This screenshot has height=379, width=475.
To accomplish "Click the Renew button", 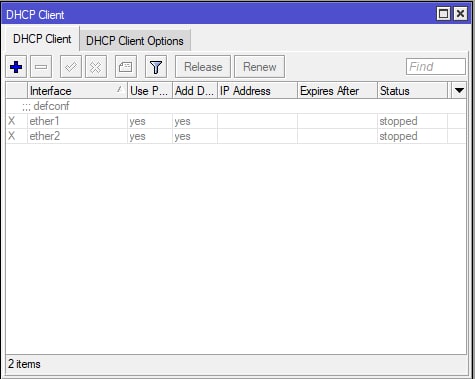I will 259,67.
